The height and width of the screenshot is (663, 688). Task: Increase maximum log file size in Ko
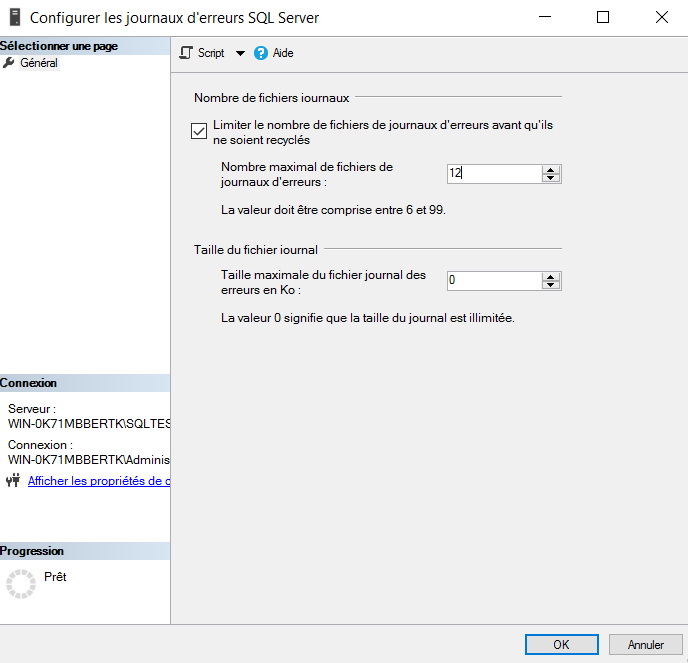pyautogui.click(x=551, y=276)
